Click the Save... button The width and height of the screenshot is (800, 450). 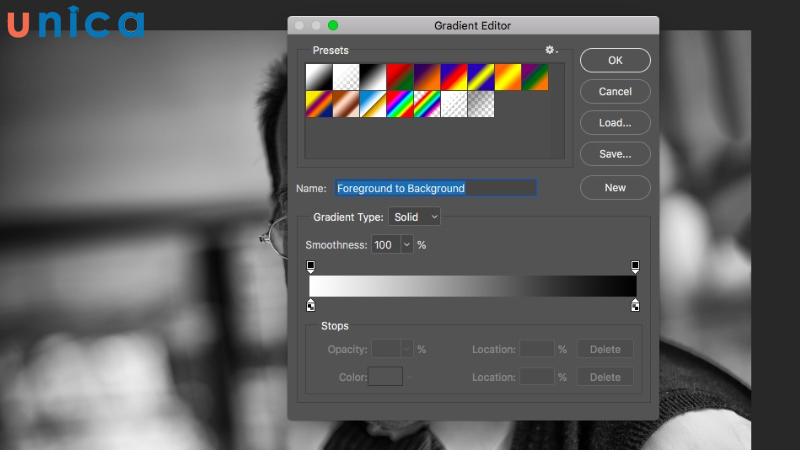click(615, 154)
